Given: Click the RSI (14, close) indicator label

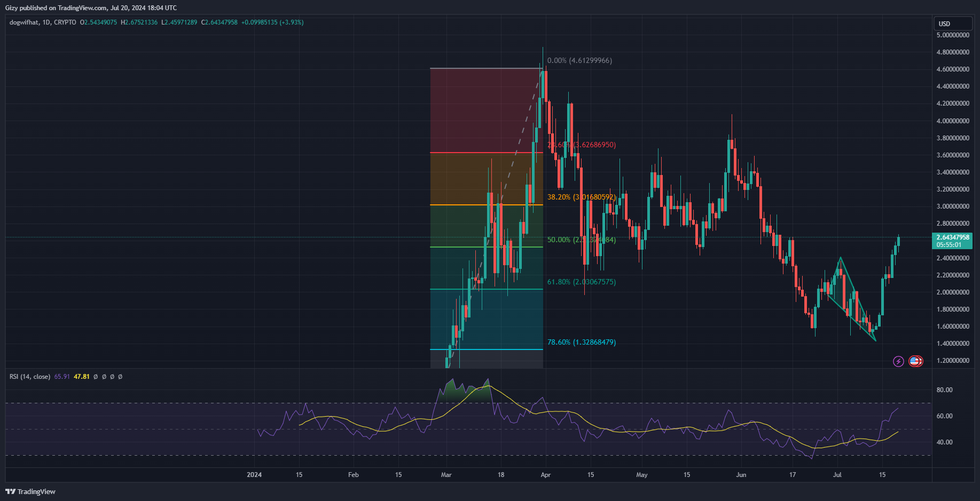Looking at the screenshot, I should tap(30, 377).
